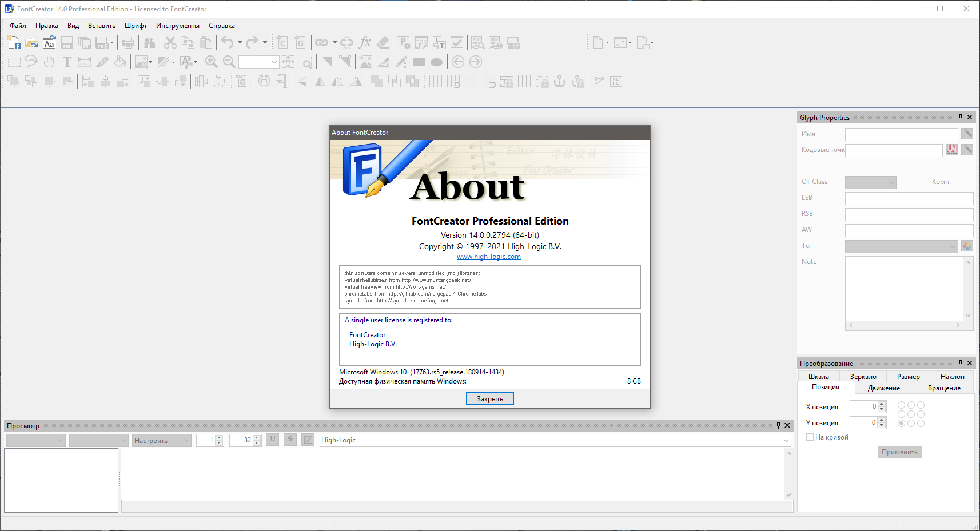The height and width of the screenshot is (531, 980).
Task: Click the New Font icon
Action: click(14, 42)
